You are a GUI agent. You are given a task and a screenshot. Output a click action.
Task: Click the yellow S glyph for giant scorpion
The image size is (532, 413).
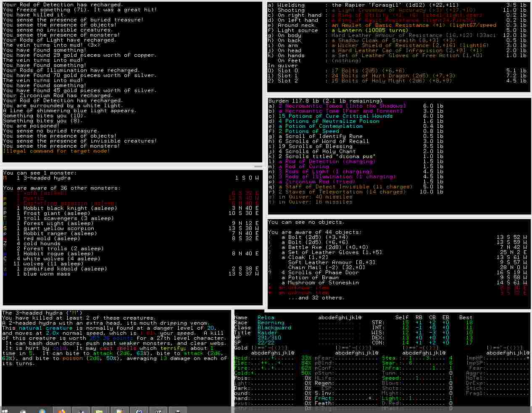point(5,228)
